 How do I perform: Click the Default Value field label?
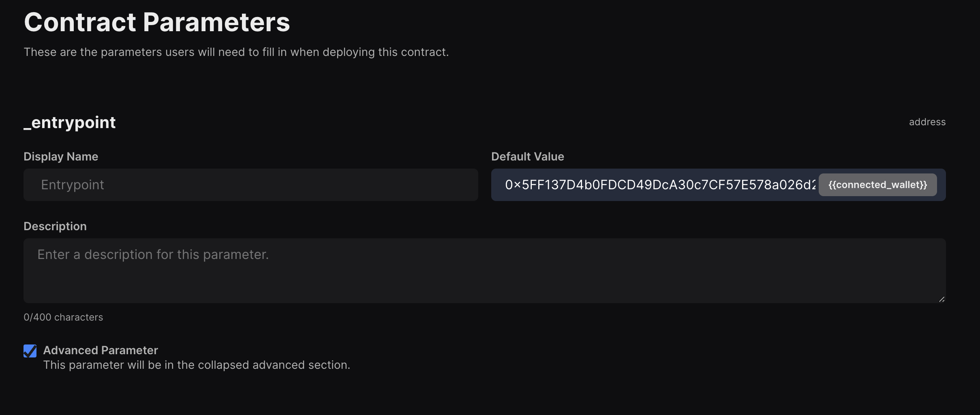(x=527, y=156)
